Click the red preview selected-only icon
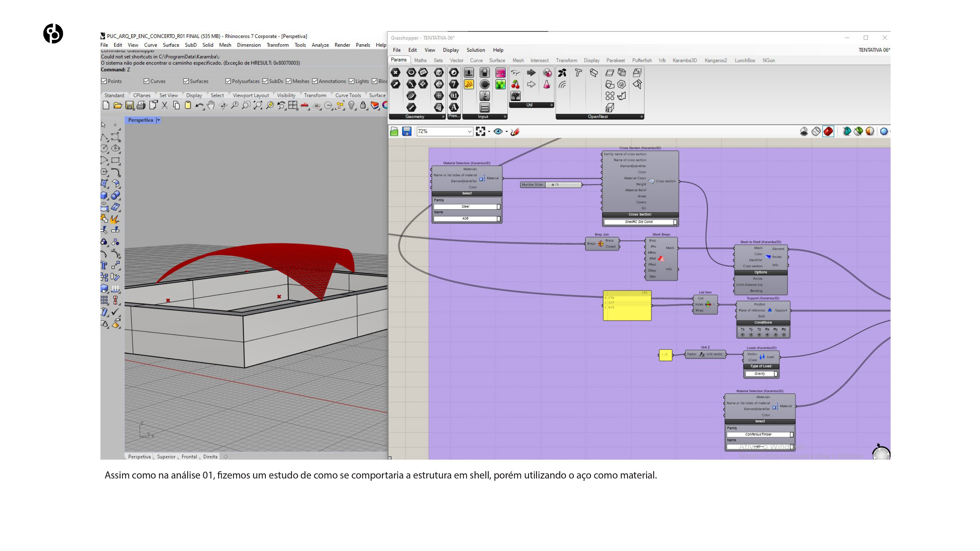The height and width of the screenshot is (551, 980). click(x=828, y=132)
